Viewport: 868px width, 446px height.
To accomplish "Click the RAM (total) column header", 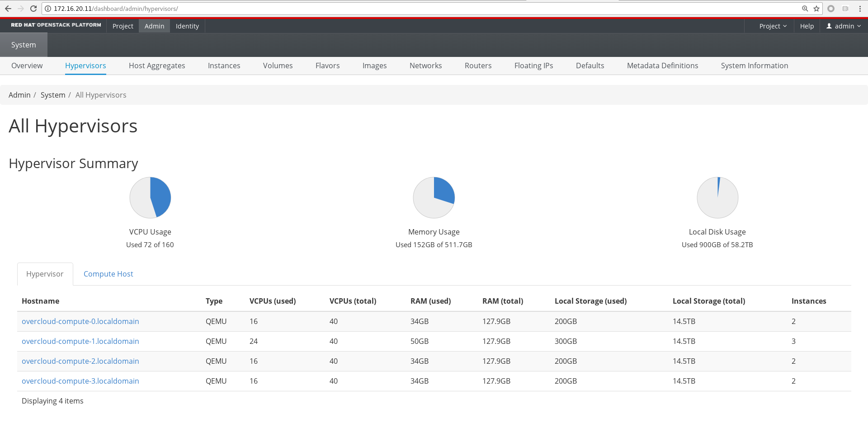I will click(x=503, y=301).
